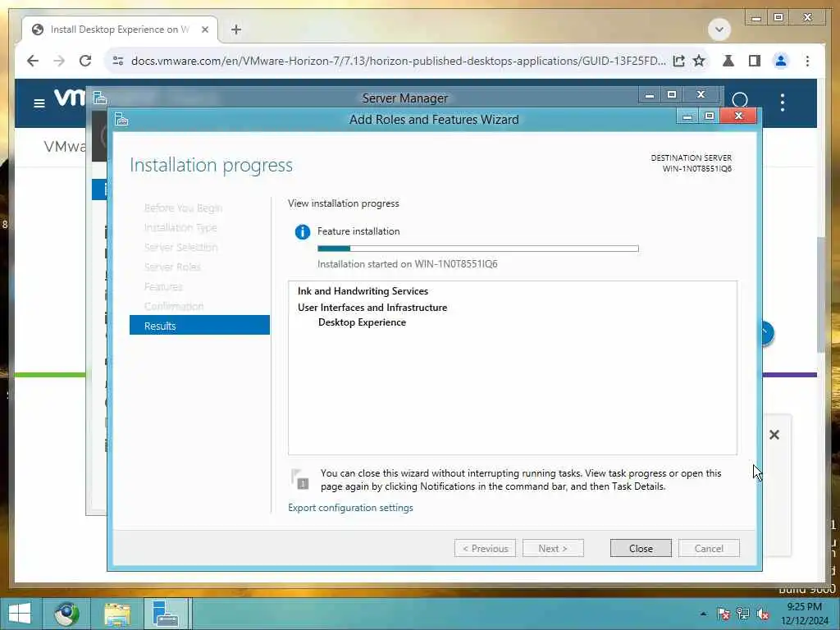Select Ink and Handwriting Services entry
The image size is (840, 630).
[363, 291]
